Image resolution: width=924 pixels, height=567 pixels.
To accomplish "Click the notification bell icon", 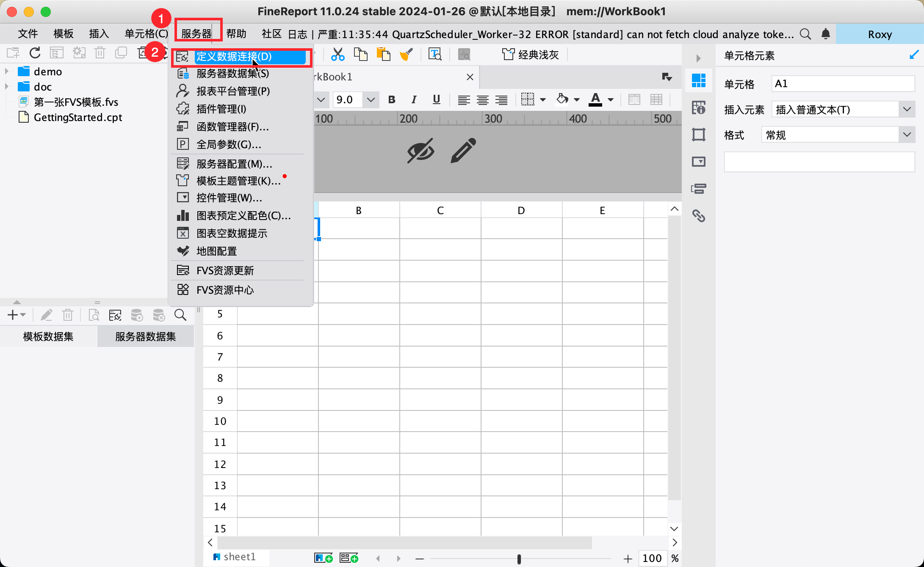I will pos(825,34).
